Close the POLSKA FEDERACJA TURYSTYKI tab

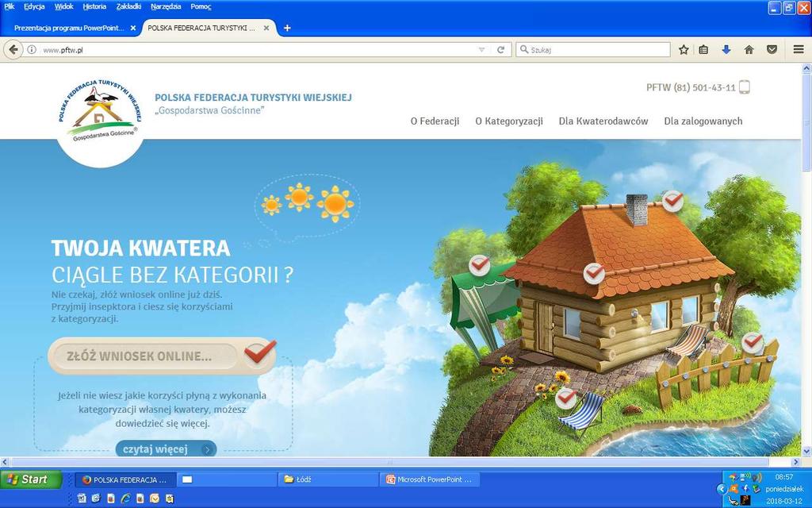point(266,28)
